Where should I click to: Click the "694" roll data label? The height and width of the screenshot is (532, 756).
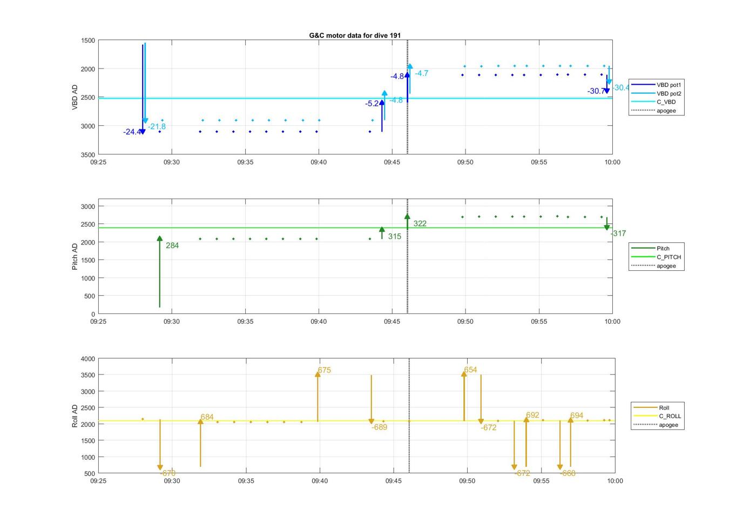click(577, 415)
